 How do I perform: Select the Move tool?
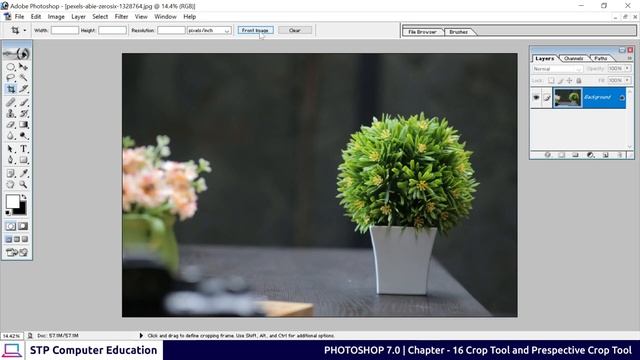pyautogui.click(x=23, y=67)
